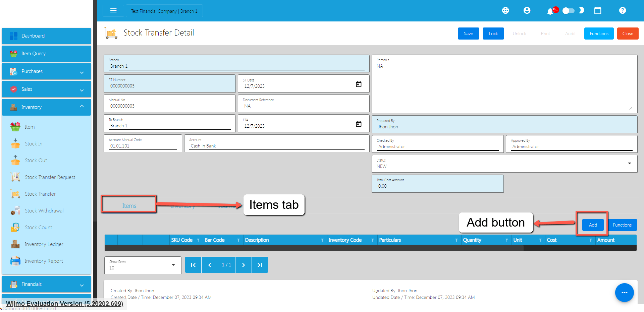The image size is (644, 312).
Task: Click the floating chat bubble button
Action: pos(624,293)
